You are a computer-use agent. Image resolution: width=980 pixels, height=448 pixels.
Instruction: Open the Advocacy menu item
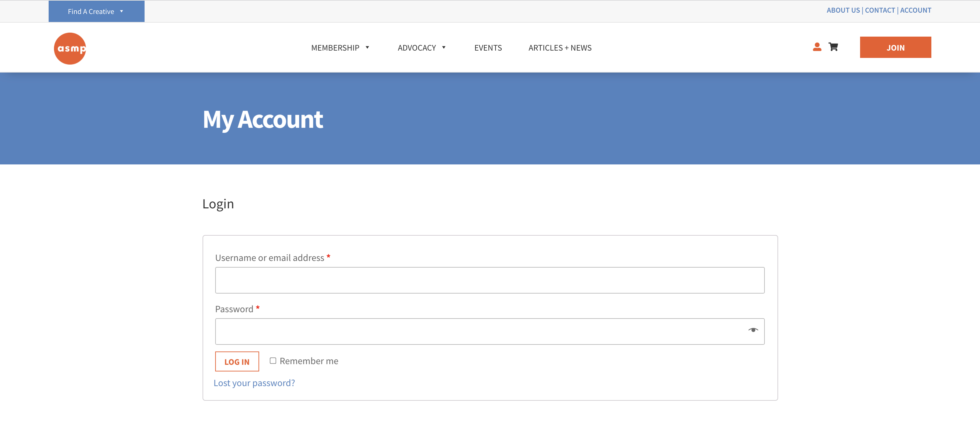coord(417,48)
